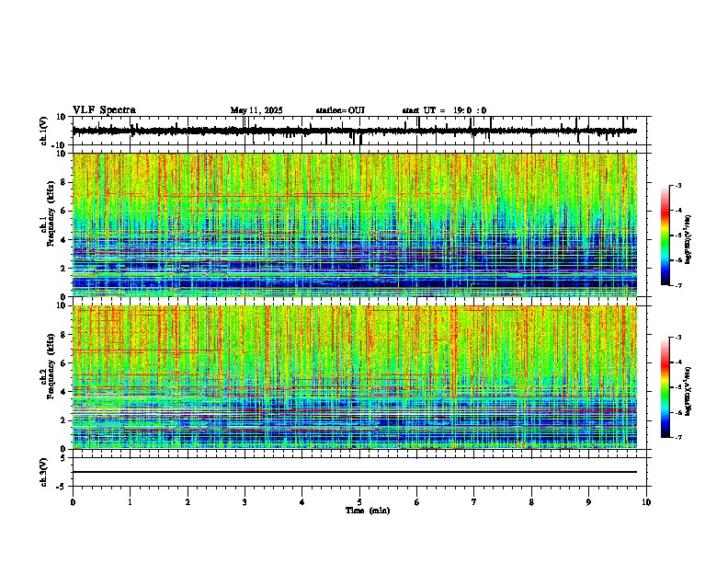728x563 pixels.
Task: Click the ch.2 spectrogram color scale bar
Action: 665,387
